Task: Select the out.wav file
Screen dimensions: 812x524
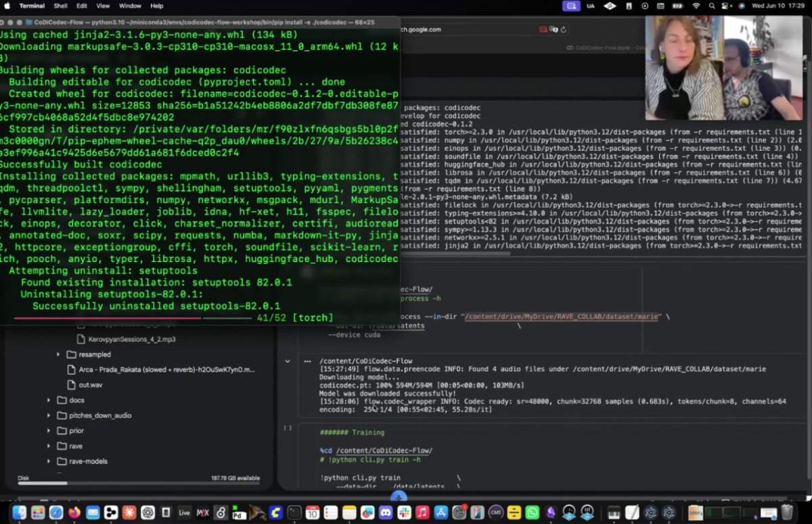Action: point(90,385)
